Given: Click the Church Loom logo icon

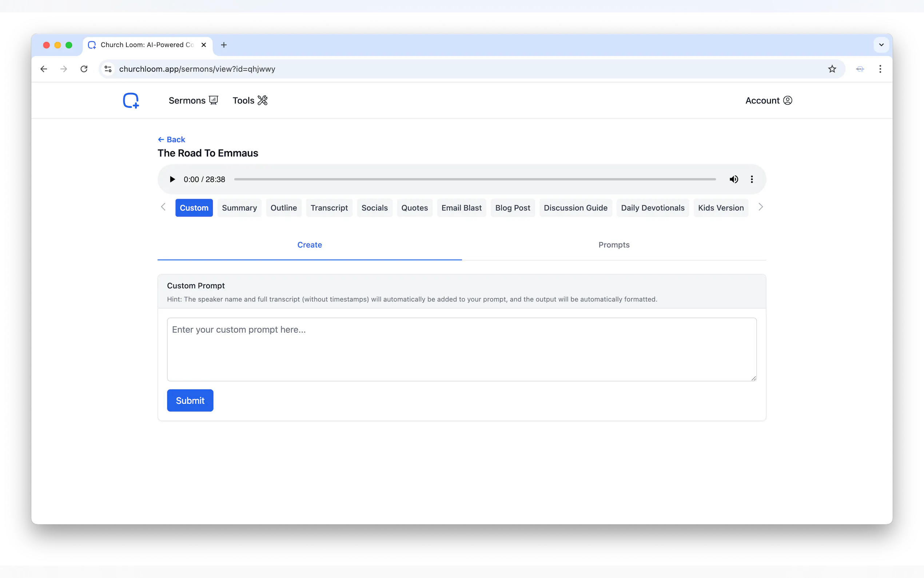Looking at the screenshot, I should [131, 100].
